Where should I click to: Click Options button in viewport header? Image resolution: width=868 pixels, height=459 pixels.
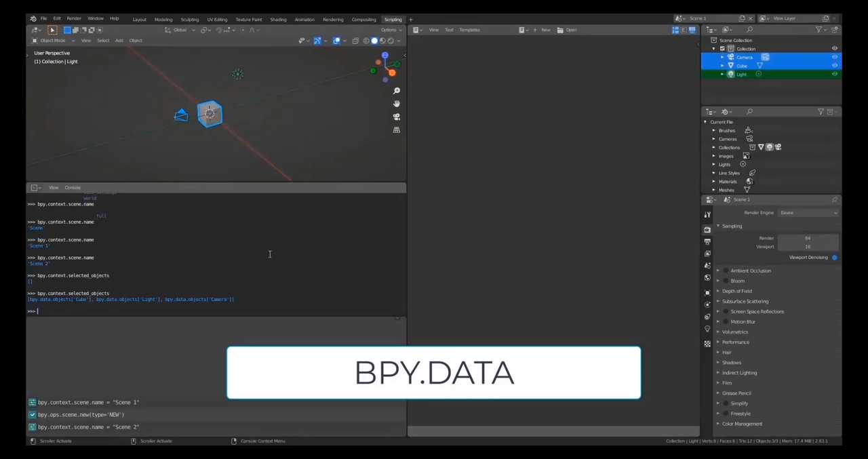[x=389, y=30]
